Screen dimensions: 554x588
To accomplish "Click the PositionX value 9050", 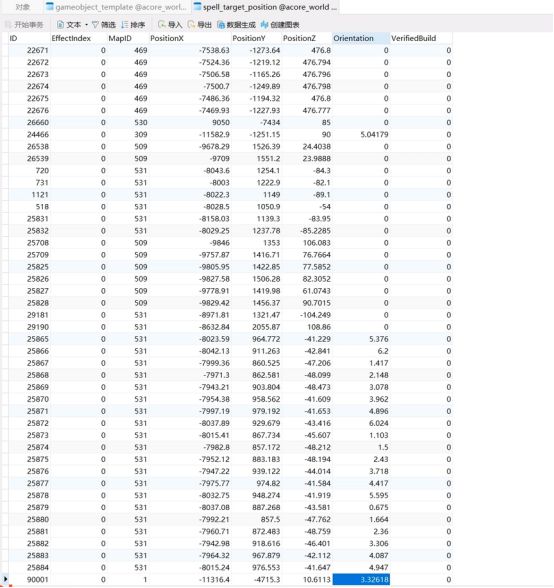I will click(221, 123).
